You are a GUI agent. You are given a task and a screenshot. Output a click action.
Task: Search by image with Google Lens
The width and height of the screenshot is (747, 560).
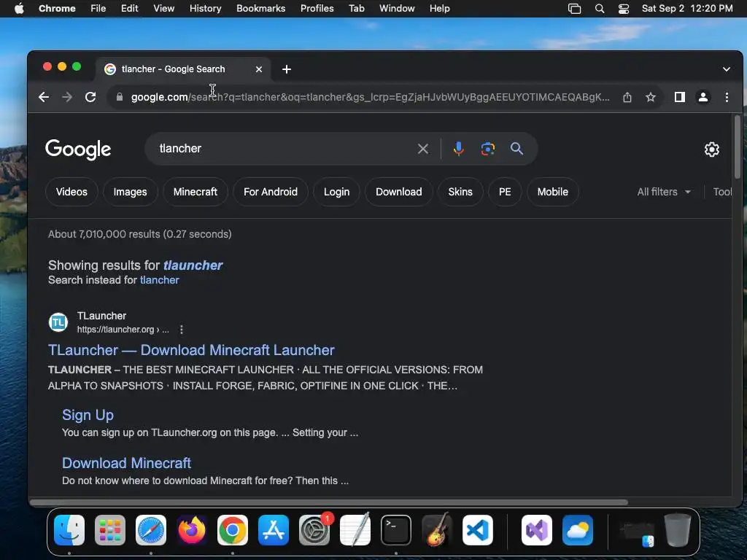(x=488, y=149)
